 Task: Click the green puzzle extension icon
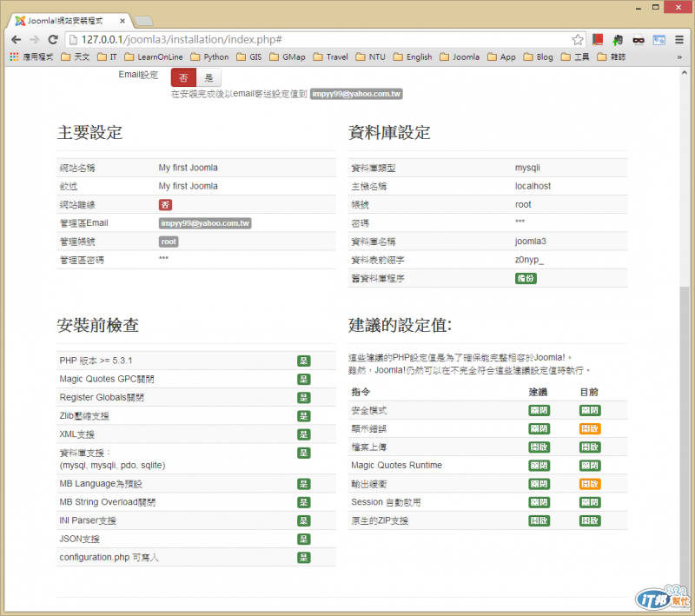(x=618, y=40)
